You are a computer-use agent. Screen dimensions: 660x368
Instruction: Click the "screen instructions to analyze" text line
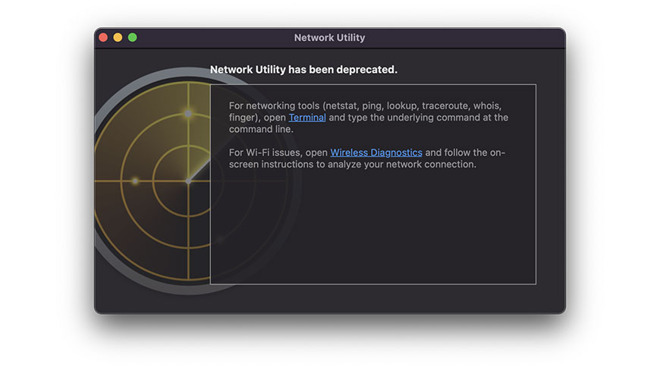353,164
